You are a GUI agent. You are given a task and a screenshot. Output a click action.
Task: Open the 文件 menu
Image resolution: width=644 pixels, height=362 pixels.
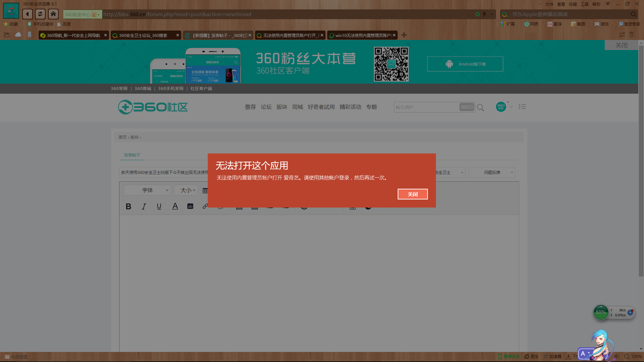(x=549, y=4)
